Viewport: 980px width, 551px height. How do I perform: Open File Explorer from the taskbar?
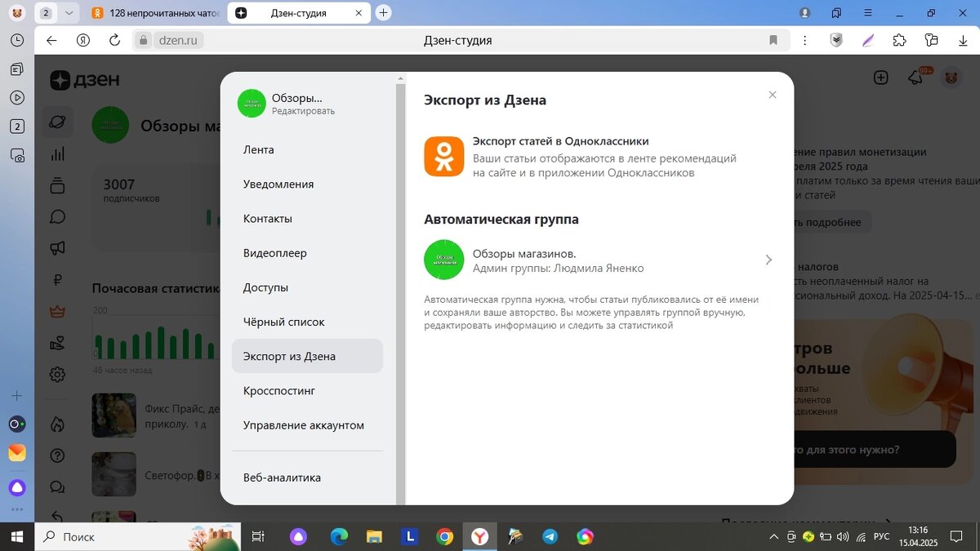(374, 536)
